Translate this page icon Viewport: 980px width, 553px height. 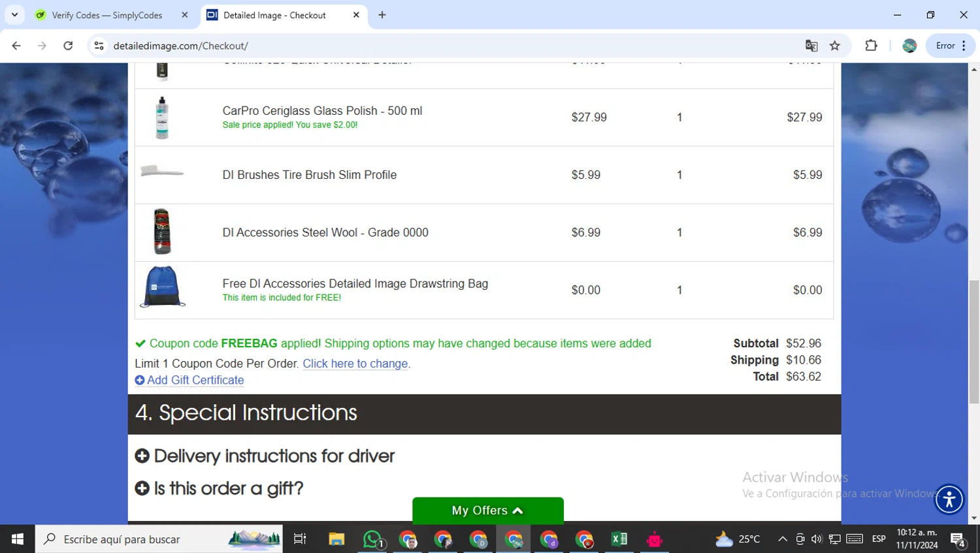[811, 46]
